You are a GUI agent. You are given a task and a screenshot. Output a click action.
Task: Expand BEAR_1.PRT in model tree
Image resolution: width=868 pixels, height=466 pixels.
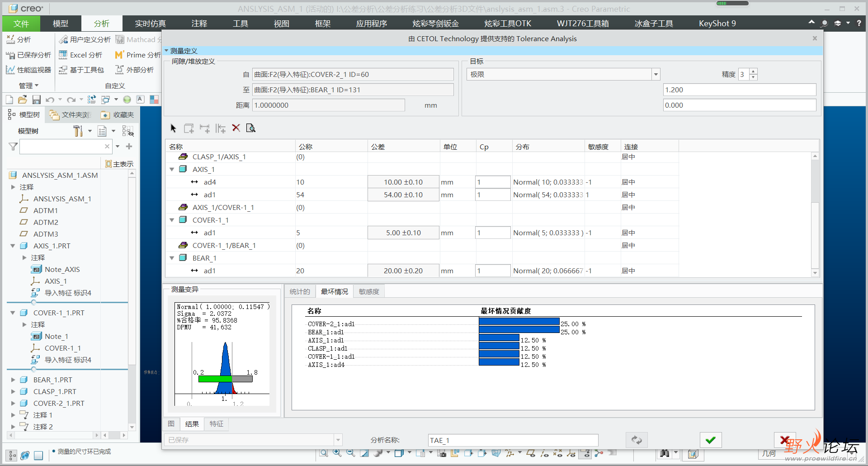(x=13, y=380)
